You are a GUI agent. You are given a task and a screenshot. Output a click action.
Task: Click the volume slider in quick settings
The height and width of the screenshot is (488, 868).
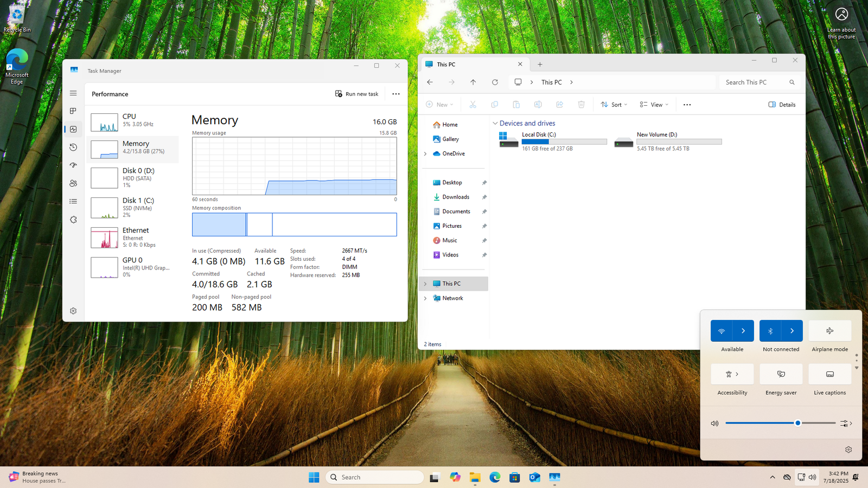[x=780, y=423]
